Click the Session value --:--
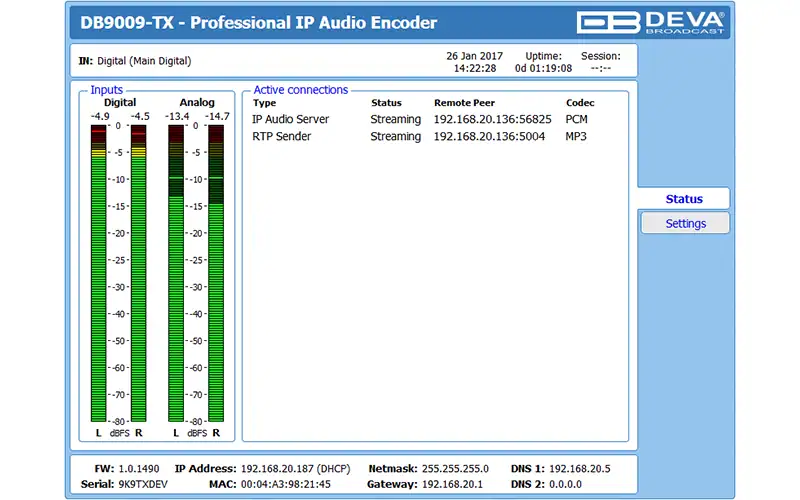The width and height of the screenshot is (800, 500). click(x=601, y=68)
